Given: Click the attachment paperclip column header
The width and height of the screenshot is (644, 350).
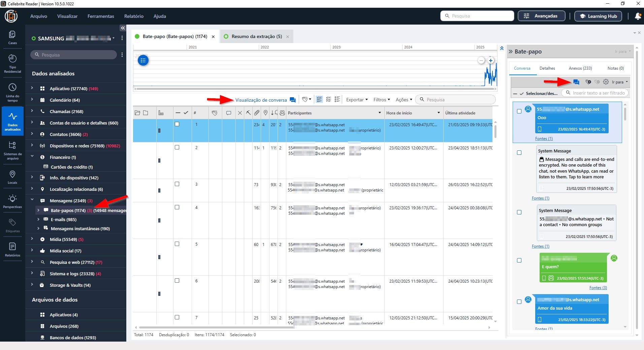Looking at the screenshot, I should (x=257, y=113).
